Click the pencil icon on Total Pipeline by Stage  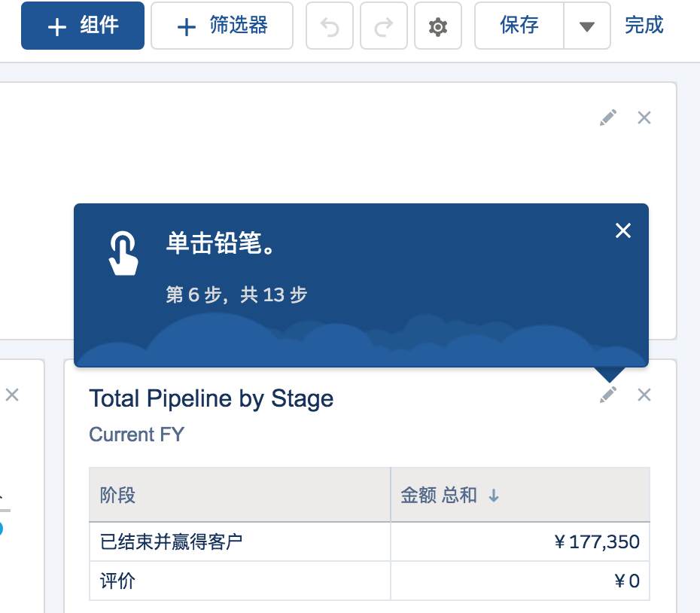coord(608,395)
